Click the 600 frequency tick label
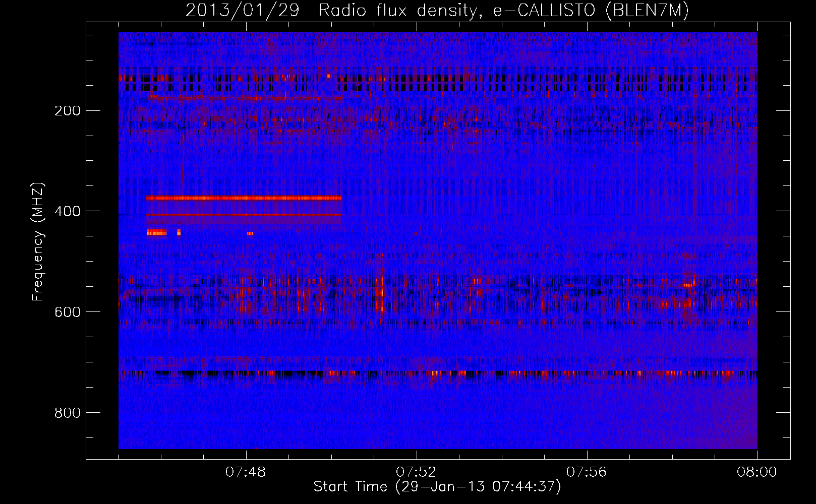 [67, 311]
